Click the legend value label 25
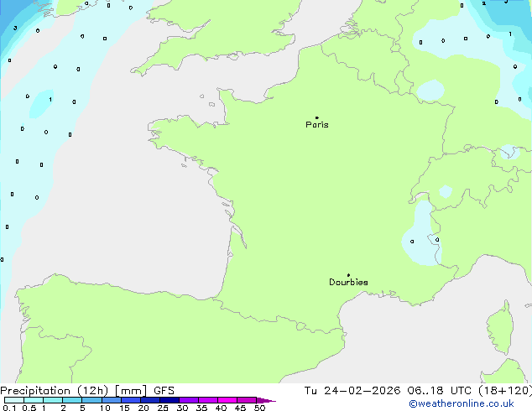The height and width of the screenshot is (411, 532). click(x=163, y=408)
